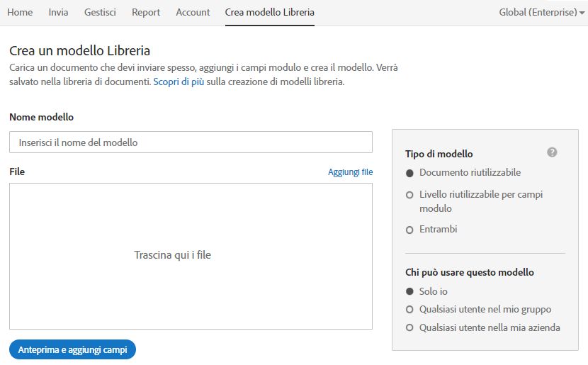The image size is (588, 365).
Task: Click the Scopri di più link
Action: pyautogui.click(x=179, y=82)
